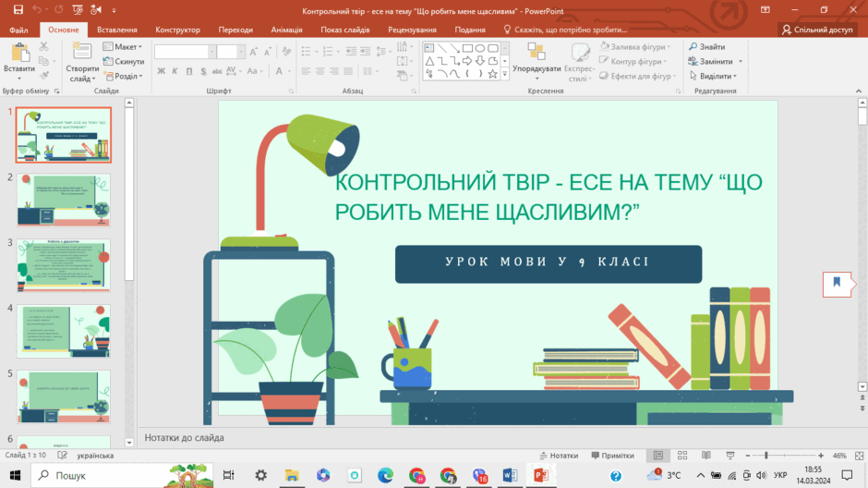Switch to the Transitions (Переходи) tab
Screen dimensions: 868x488
pyautogui.click(x=235, y=30)
